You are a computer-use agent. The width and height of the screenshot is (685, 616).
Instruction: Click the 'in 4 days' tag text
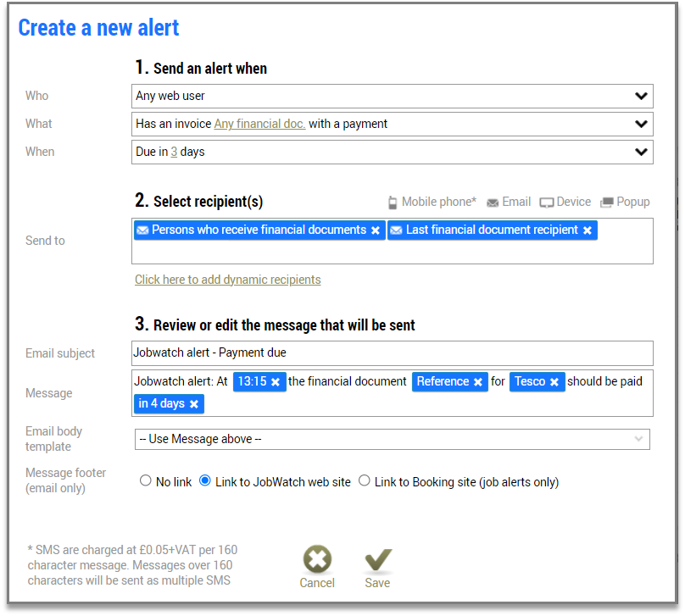click(162, 403)
